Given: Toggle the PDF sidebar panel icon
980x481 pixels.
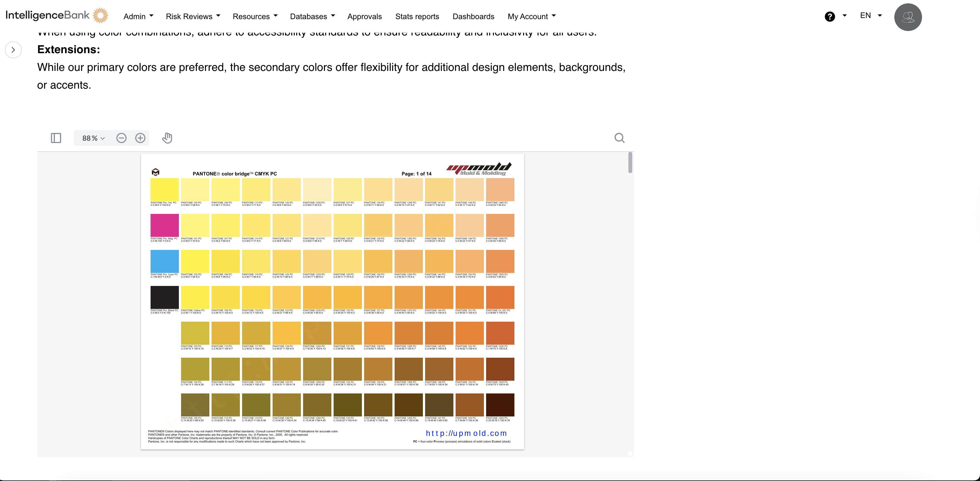Looking at the screenshot, I should [56, 138].
